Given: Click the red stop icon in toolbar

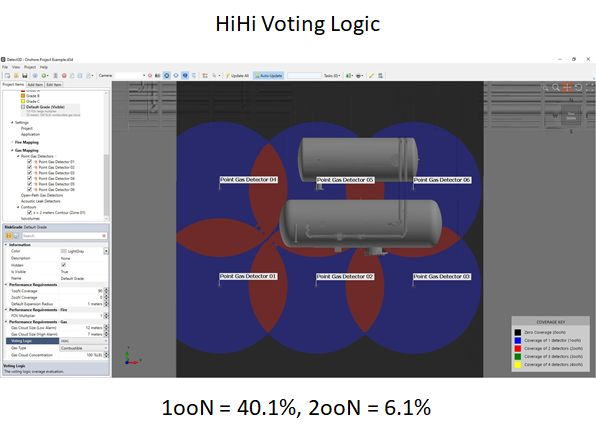Looking at the screenshot, I should click(64, 76).
